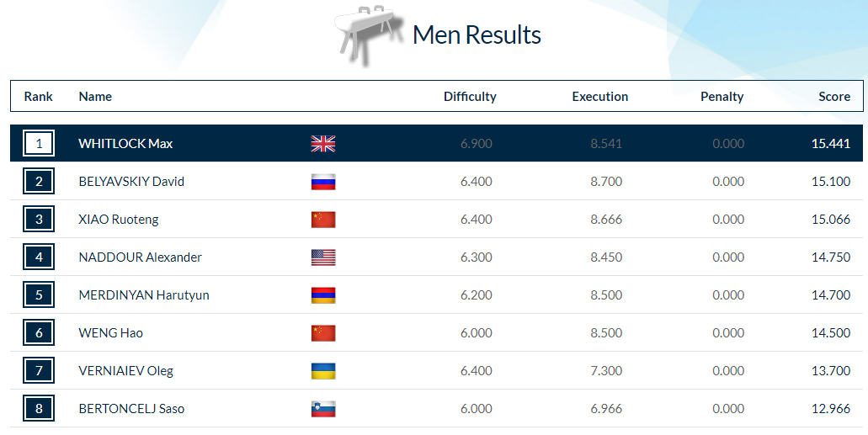Click the China flag next to Xiao Ruoteng

point(323,220)
